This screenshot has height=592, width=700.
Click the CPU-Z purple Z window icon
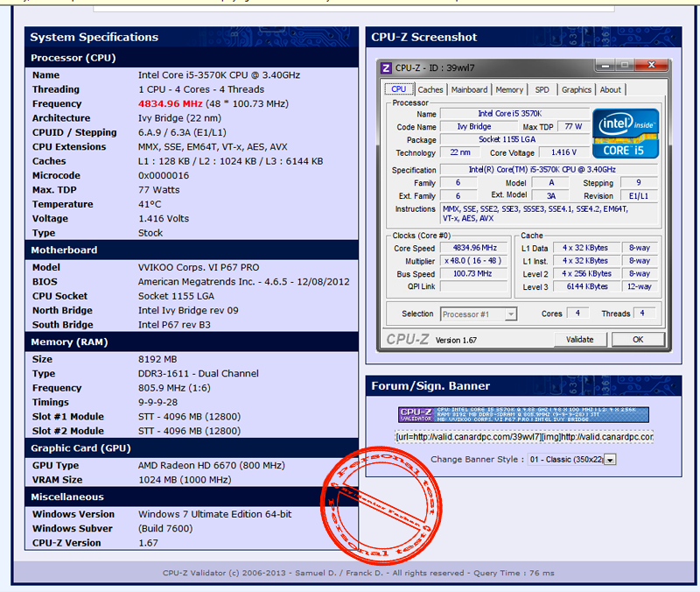pos(386,68)
